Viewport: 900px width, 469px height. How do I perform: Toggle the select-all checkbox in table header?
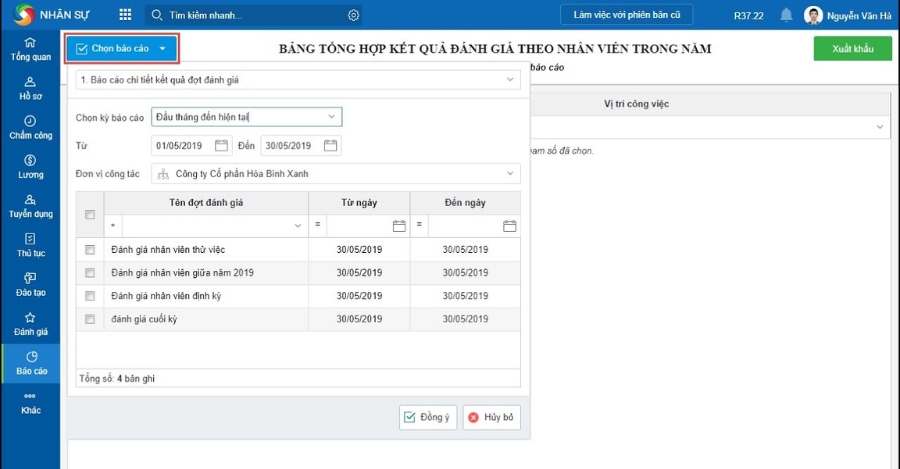click(x=90, y=214)
